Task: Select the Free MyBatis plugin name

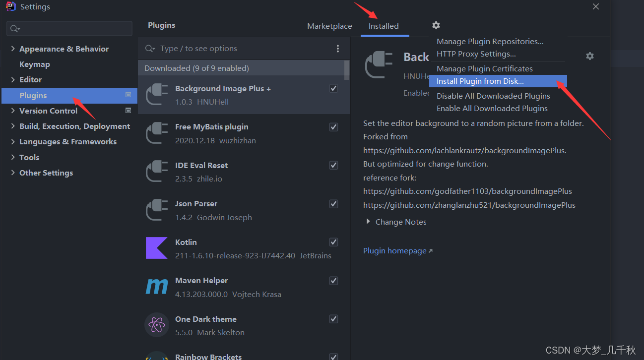Action: (212, 127)
